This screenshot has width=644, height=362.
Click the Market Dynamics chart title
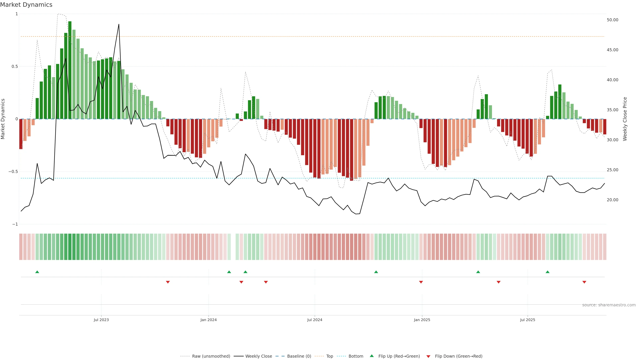click(x=26, y=5)
